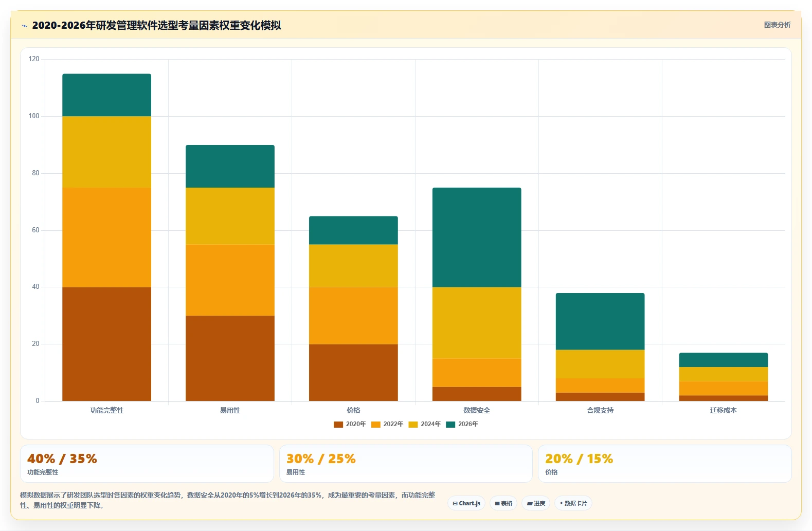Image resolution: width=812 pixels, height=531 pixels.
Task: Toggle the 2026年 legend entry
Action: coord(462,424)
